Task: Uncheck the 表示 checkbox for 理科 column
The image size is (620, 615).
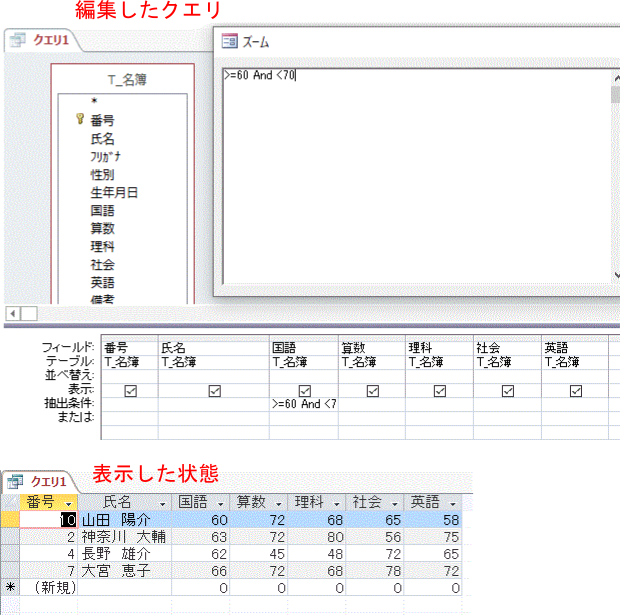Action: pos(440,391)
